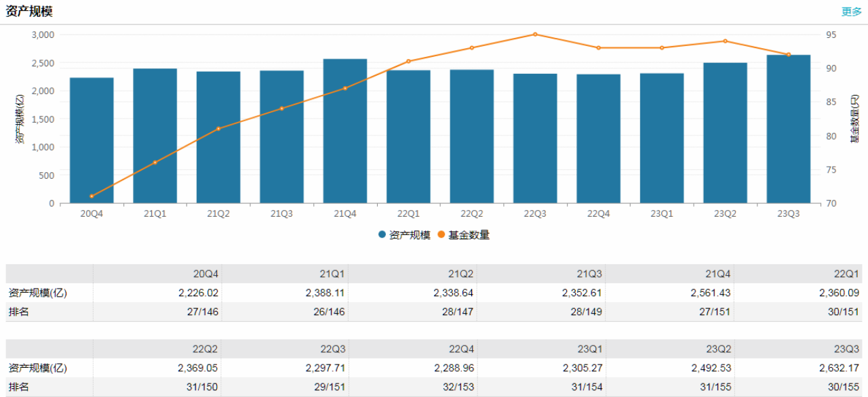Select the blue bar for 20Q4
The height and width of the screenshot is (397, 868).
(x=92, y=142)
